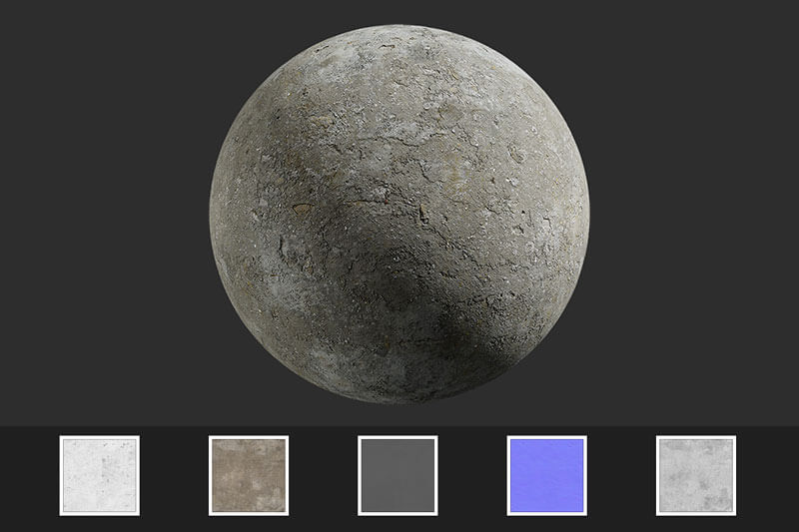This screenshot has height=532, width=799.
Task: Click the center of the concrete sphere preview
Action: click(399, 215)
